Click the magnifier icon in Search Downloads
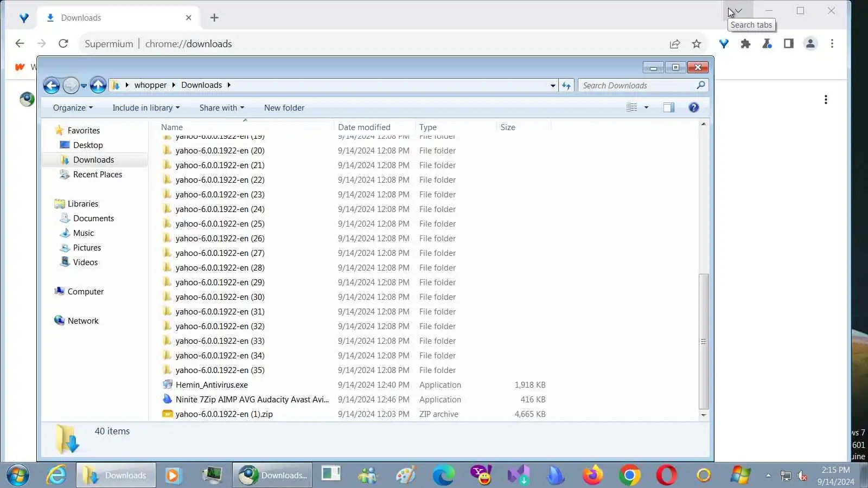The width and height of the screenshot is (868, 488). (x=701, y=85)
